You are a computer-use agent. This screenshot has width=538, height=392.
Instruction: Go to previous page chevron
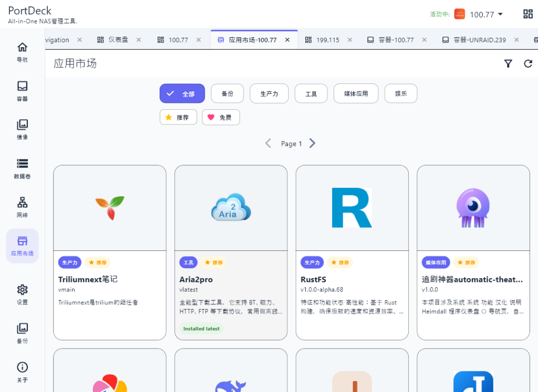(268, 143)
